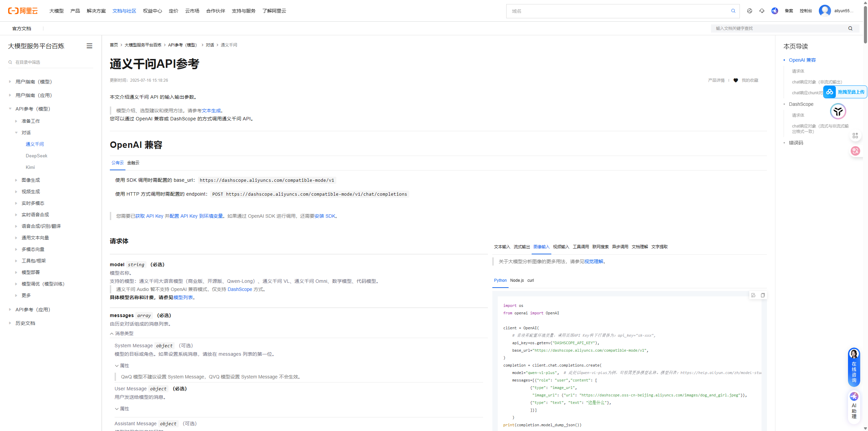Viewport: 868px width, 431px height.
Task: Open the user avatar account menu
Action: (825, 11)
